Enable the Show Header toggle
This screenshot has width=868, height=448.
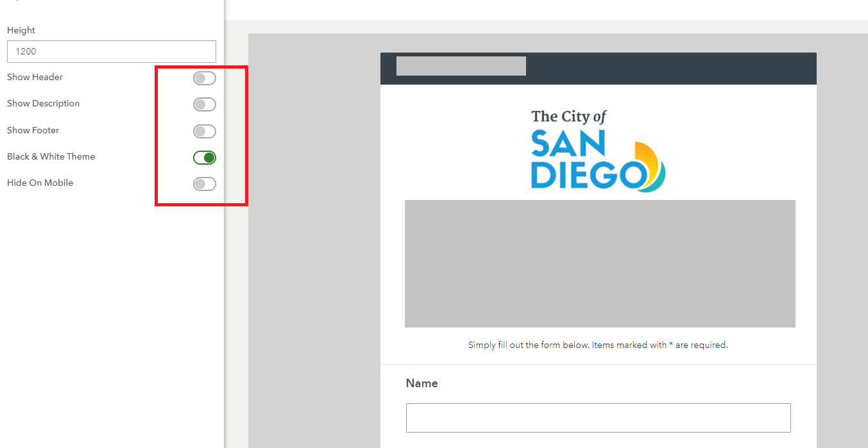[x=204, y=78]
